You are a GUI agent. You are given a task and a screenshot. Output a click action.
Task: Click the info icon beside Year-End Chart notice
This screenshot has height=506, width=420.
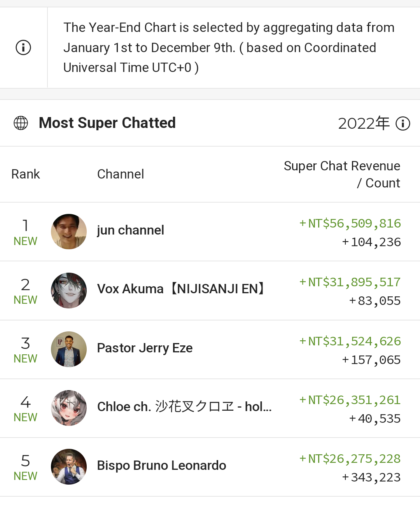point(23,47)
